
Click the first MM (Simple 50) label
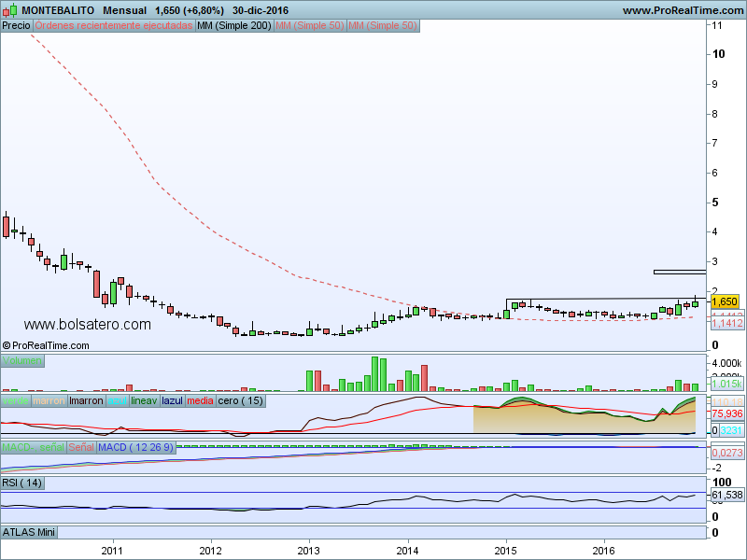[x=310, y=26]
